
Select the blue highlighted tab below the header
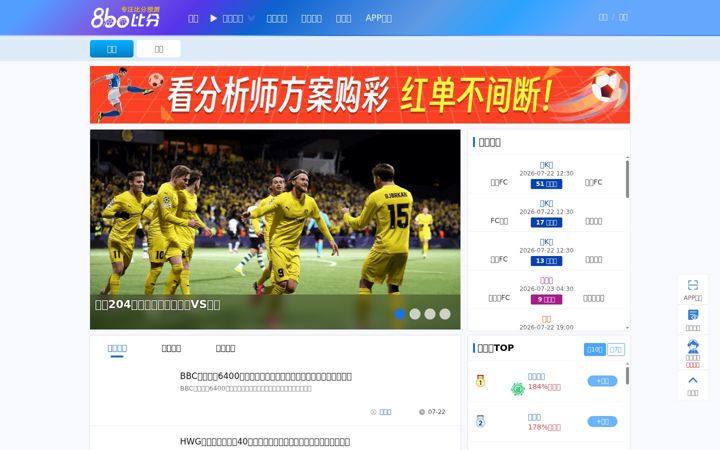coord(112,49)
